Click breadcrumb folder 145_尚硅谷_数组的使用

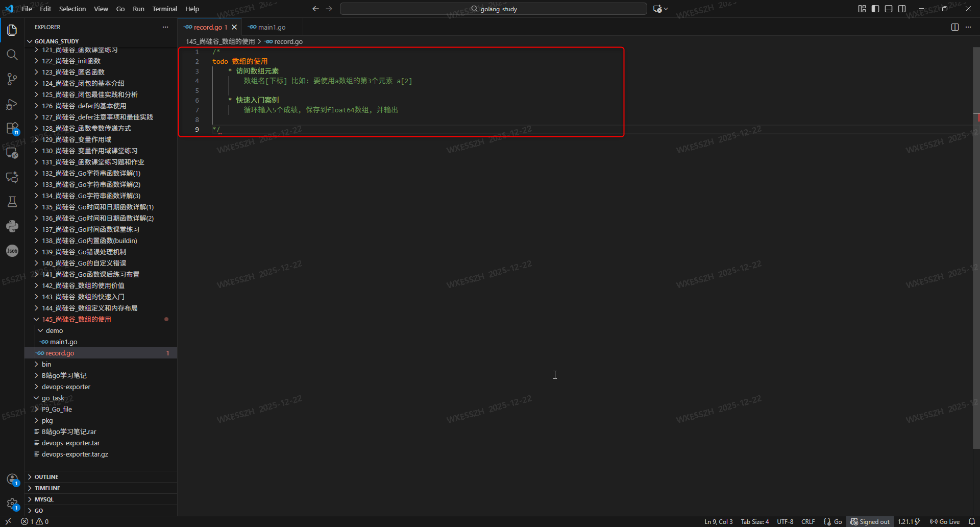click(x=220, y=41)
